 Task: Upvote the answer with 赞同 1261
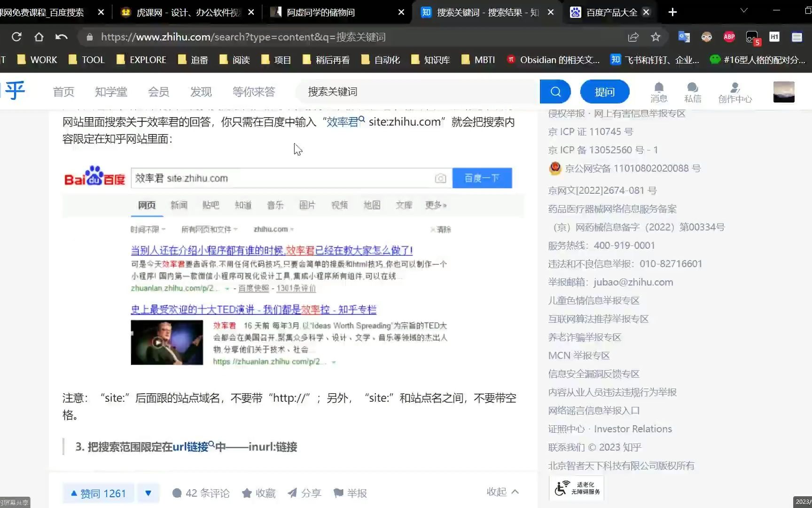98,493
